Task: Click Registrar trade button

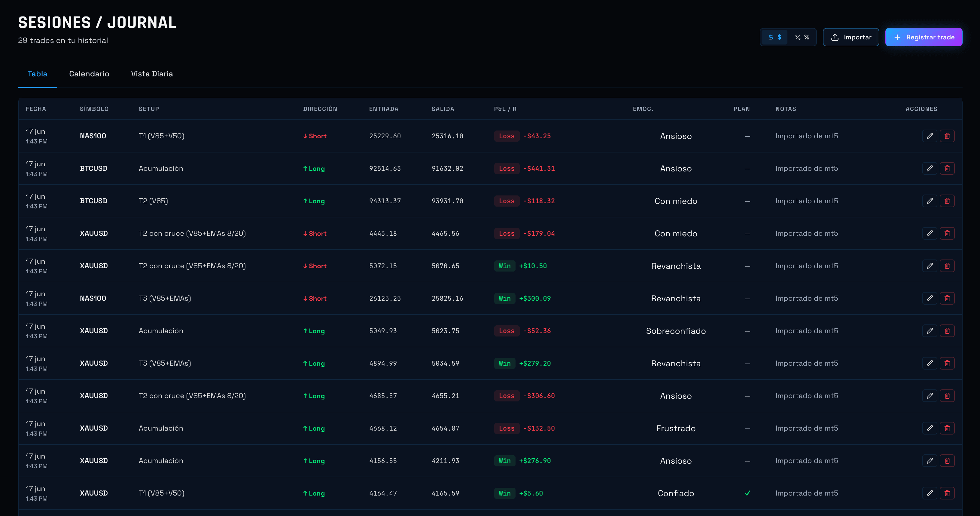Action: (923, 37)
